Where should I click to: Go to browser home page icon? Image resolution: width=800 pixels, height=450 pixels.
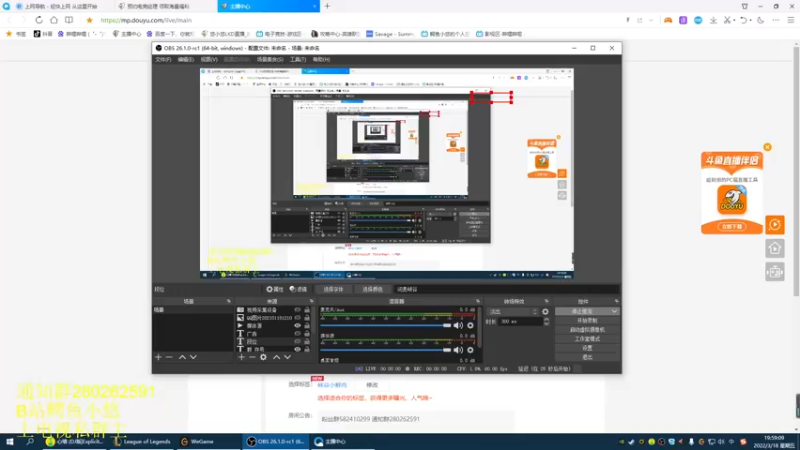[x=54, y=20]
